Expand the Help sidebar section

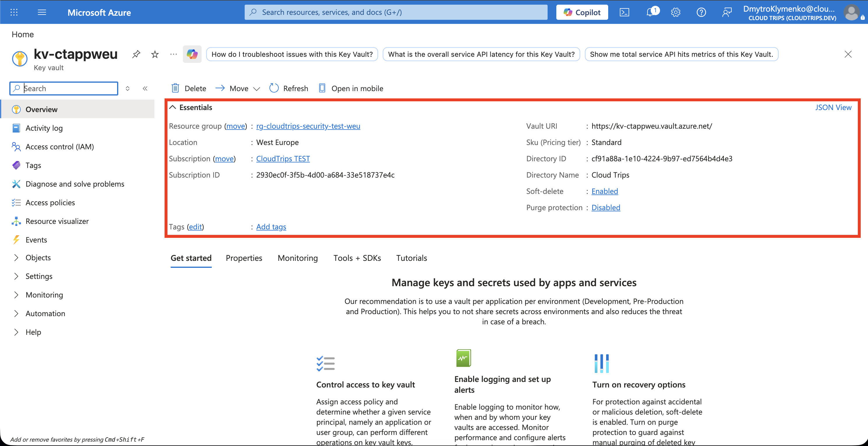(16, 332)
